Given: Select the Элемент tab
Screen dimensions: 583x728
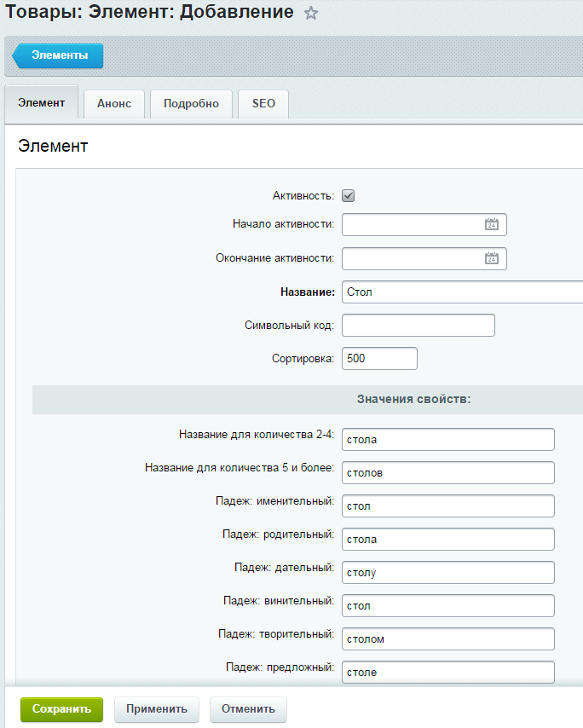Looking at the screenshot, I should (41, 103).
